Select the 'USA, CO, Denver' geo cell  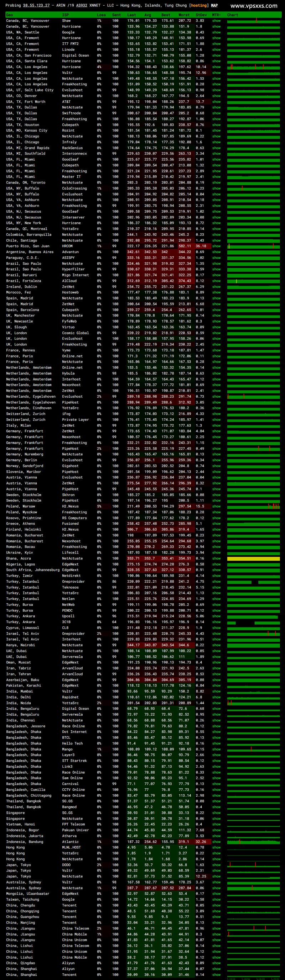(x=21, y=96)
